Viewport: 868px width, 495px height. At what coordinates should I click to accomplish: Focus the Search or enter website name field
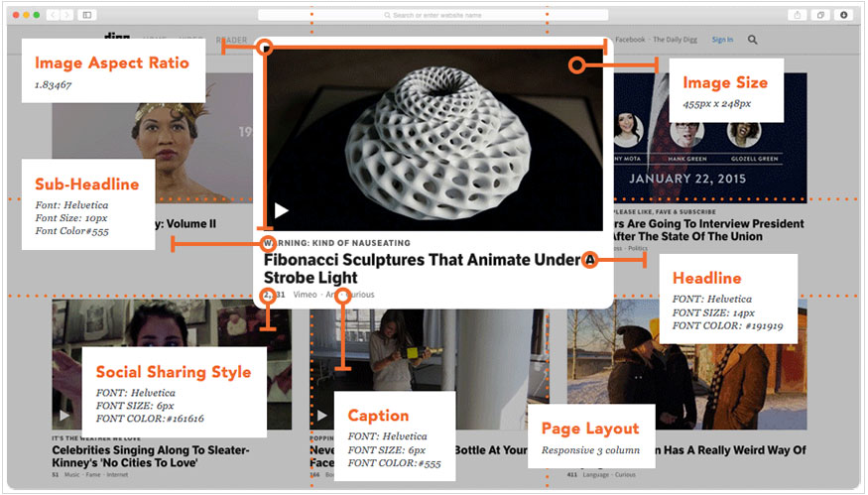(433, 15)
